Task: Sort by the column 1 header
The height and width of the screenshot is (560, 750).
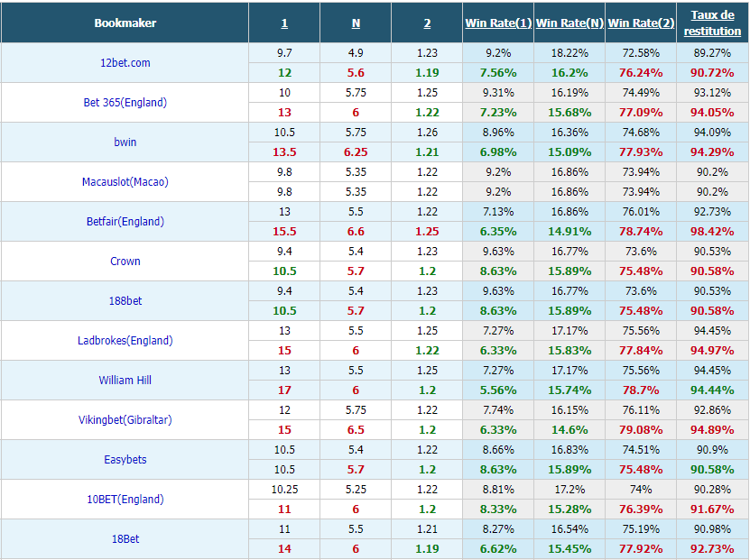Action: (x=284, y=23)
